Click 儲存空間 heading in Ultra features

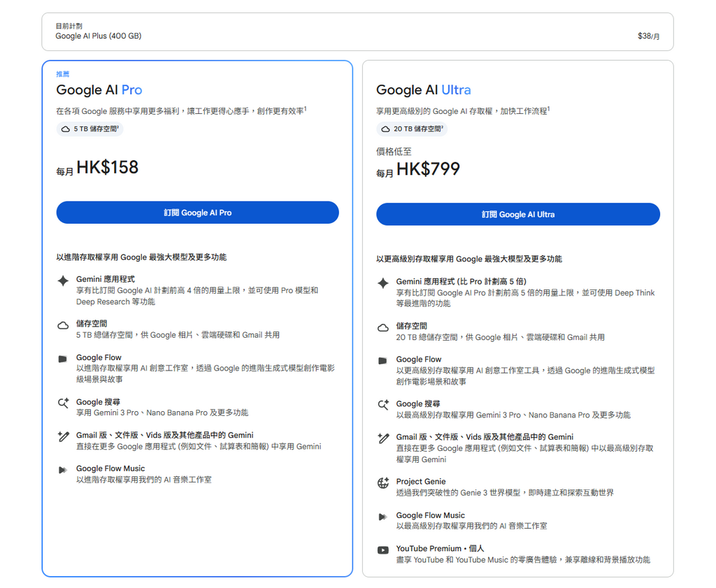(411, 326)
